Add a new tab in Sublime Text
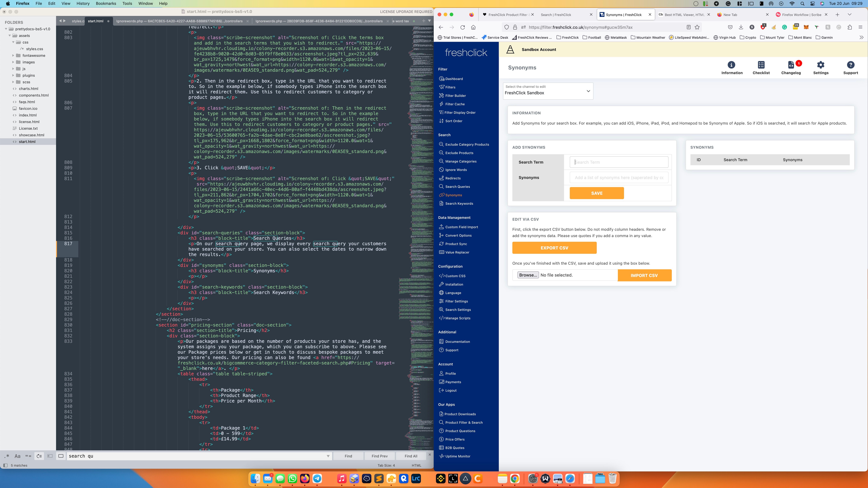The width and height of the screenshot is (868, 488). [424, 21]
